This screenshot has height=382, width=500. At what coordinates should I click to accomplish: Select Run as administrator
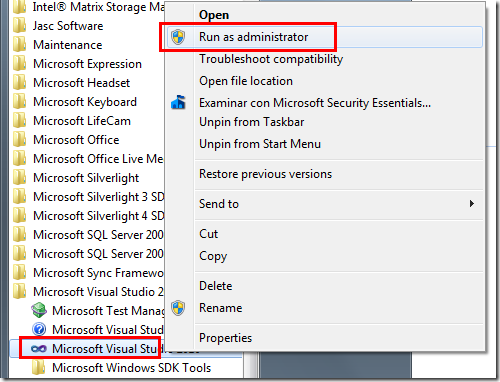(x=253, y=37)
